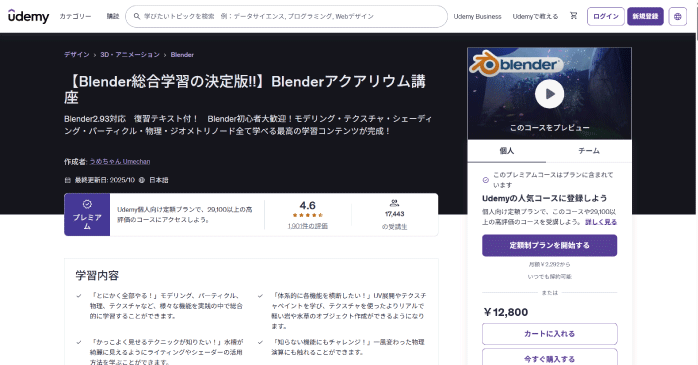
Task: Click the 日本語 language label
Action: 158,180
